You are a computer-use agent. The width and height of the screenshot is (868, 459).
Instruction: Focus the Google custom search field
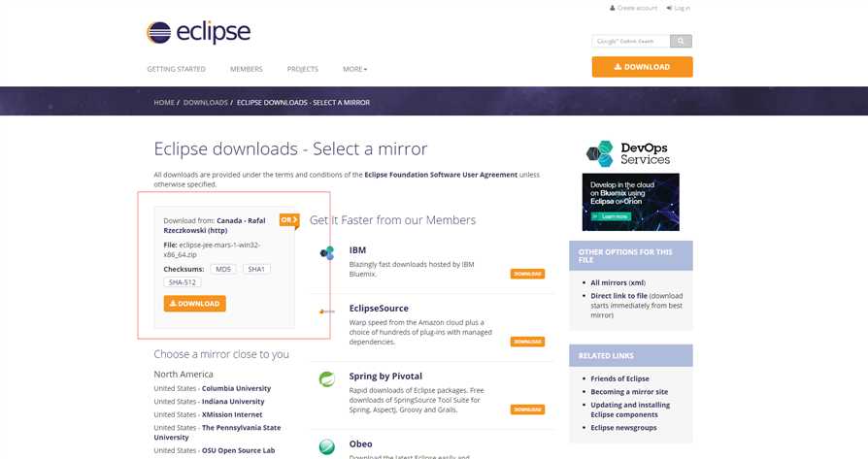click(x=631, y=41)
